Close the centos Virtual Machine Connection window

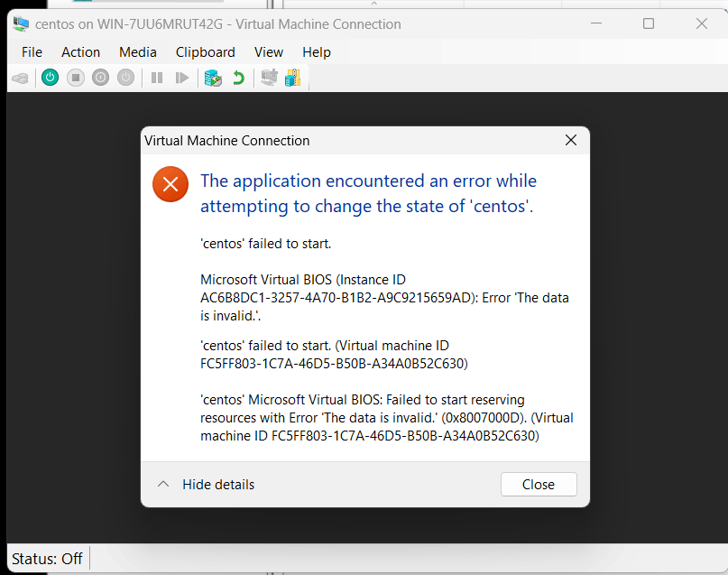tap(702, 23)
